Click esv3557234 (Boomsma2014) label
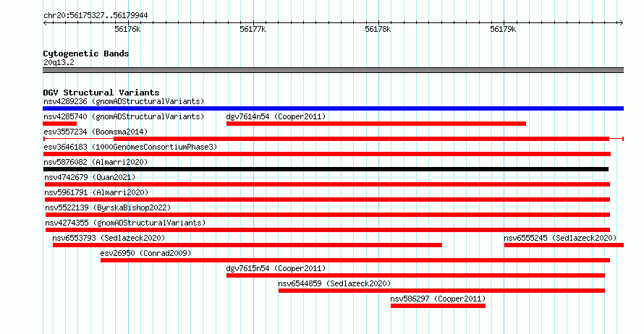This screenshot has height=334, width=644. click(96, 132)
